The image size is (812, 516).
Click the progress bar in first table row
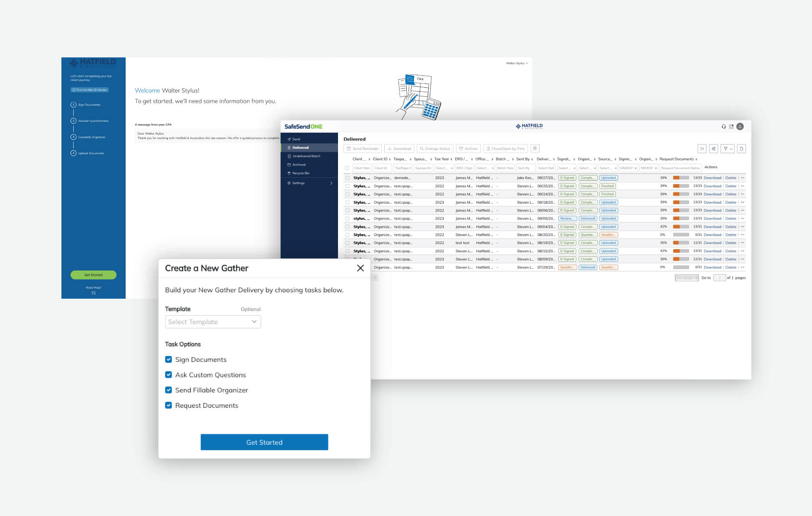coord(681,178)
